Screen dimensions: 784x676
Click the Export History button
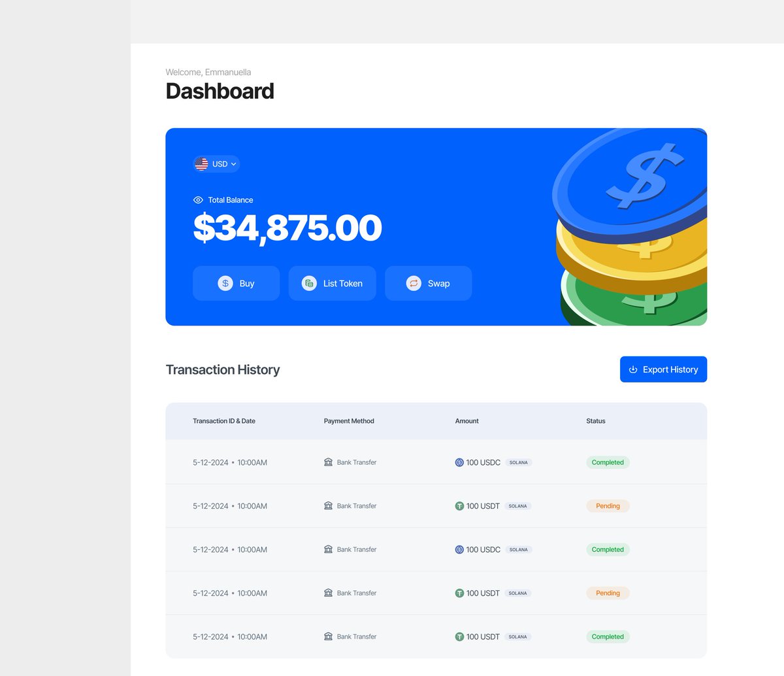pos(663,369)
